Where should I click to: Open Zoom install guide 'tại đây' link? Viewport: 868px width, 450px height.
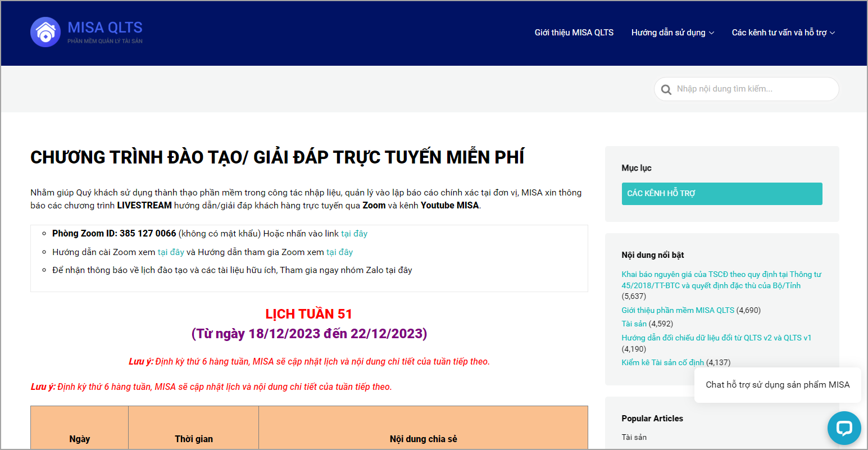point(171,252)
